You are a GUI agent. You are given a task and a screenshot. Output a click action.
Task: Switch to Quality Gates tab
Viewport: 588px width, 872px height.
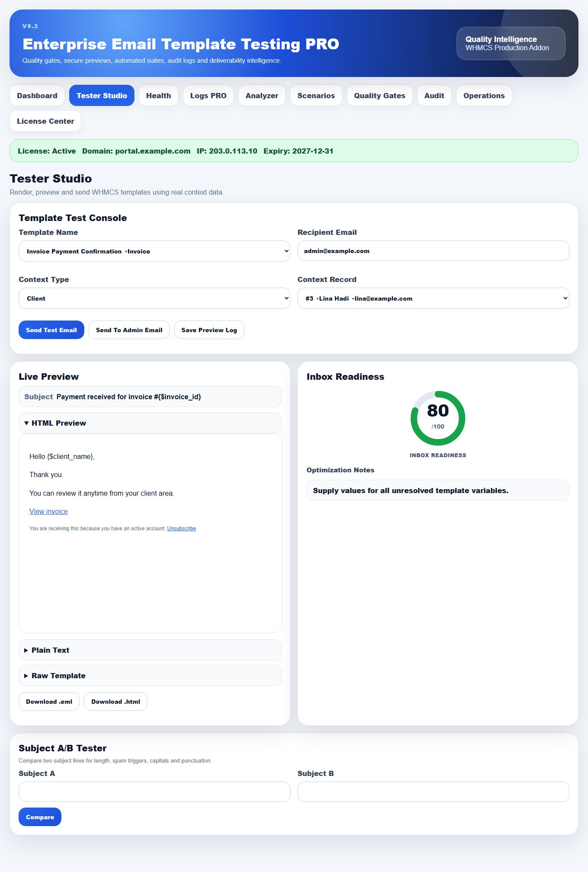coord(380,96)
